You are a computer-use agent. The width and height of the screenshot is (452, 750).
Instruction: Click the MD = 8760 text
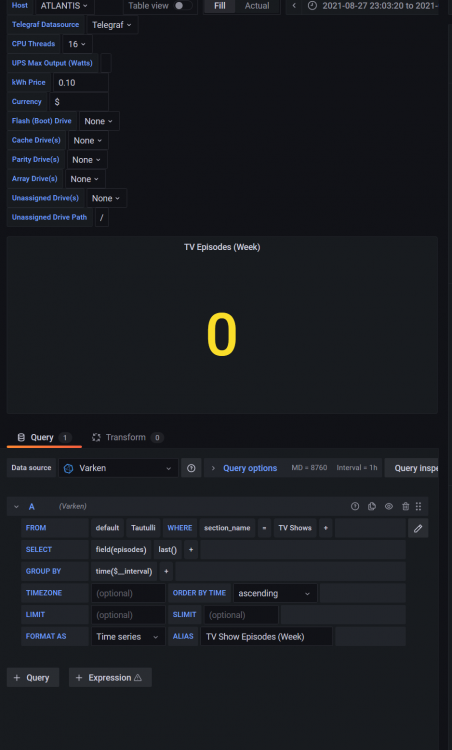(x=309, y=468)
